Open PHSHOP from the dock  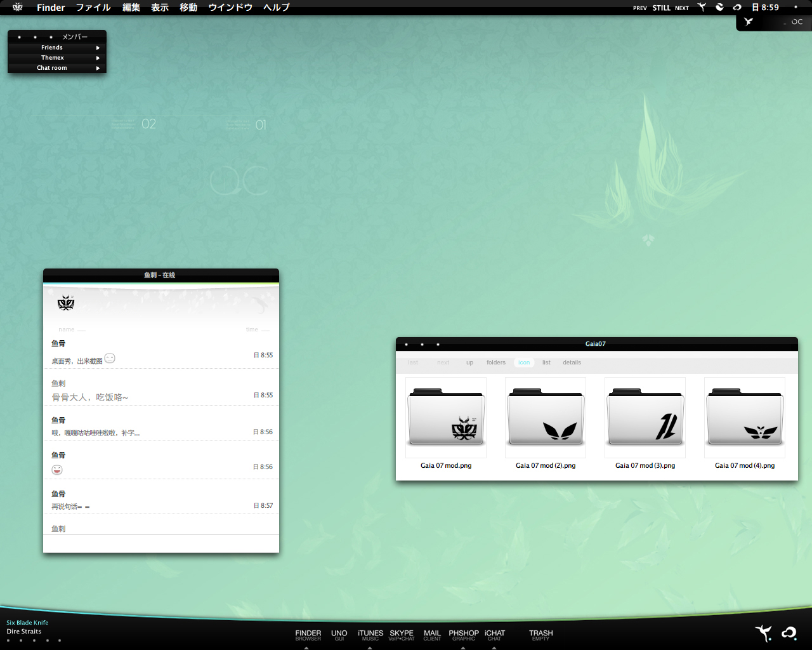point(464,635)
